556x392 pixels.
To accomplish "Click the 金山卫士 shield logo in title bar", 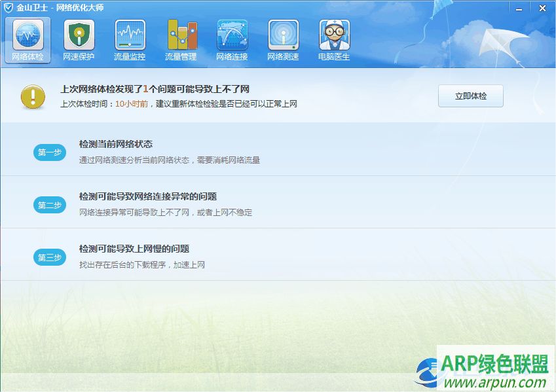I will pyautogui.click(x=9, y=8).
